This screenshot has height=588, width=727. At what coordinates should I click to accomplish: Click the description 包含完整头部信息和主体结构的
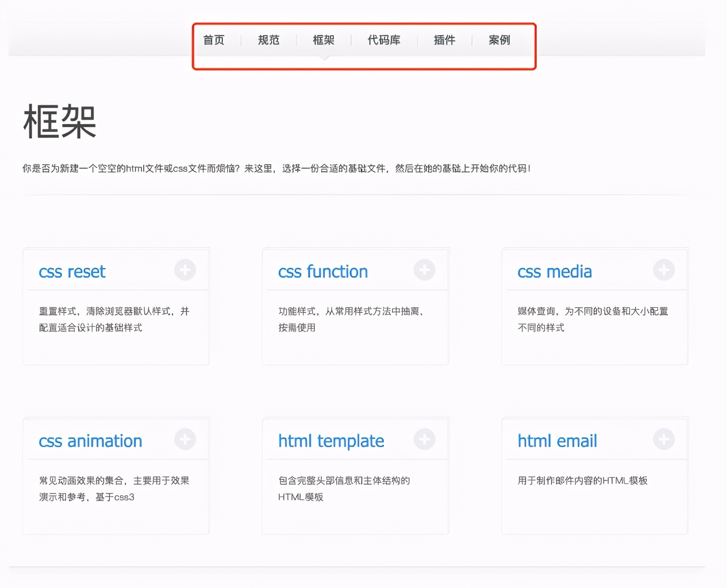click(344, 489)
